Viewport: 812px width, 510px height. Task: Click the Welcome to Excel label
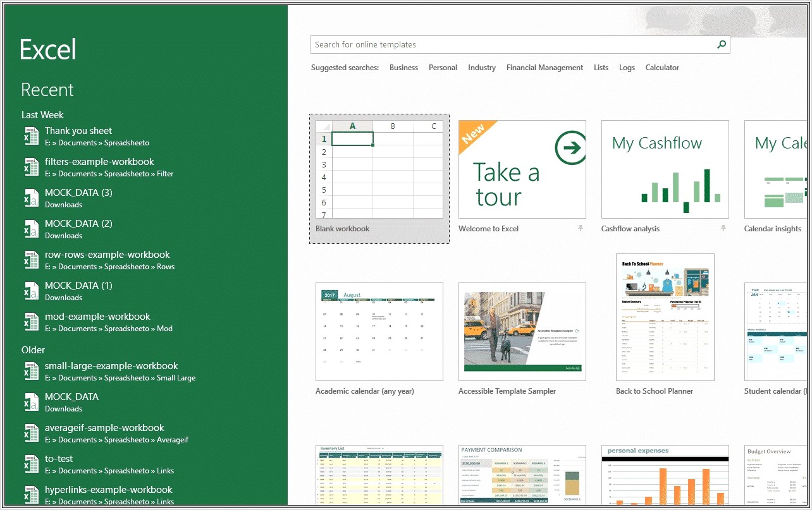tap(488, 229)
